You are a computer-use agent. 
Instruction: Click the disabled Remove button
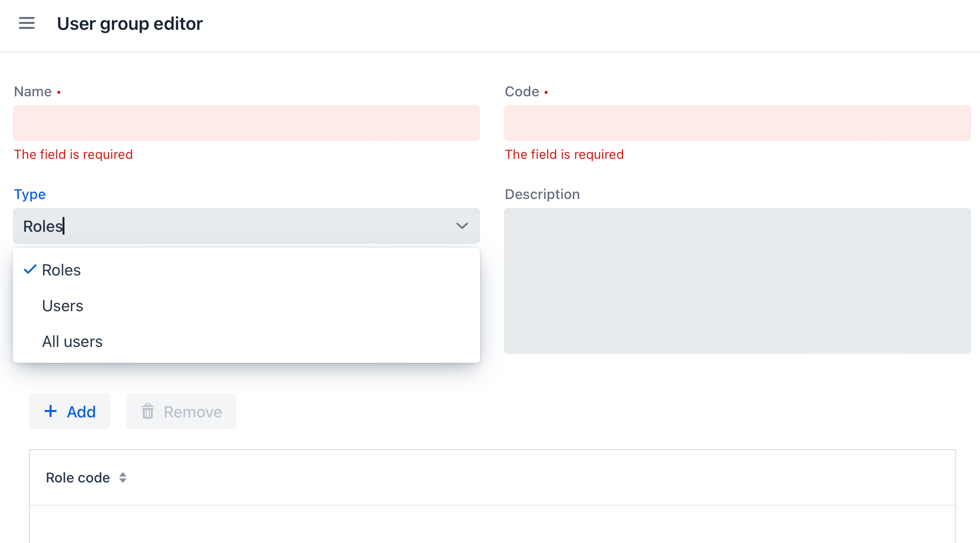[x=180, y=411]
